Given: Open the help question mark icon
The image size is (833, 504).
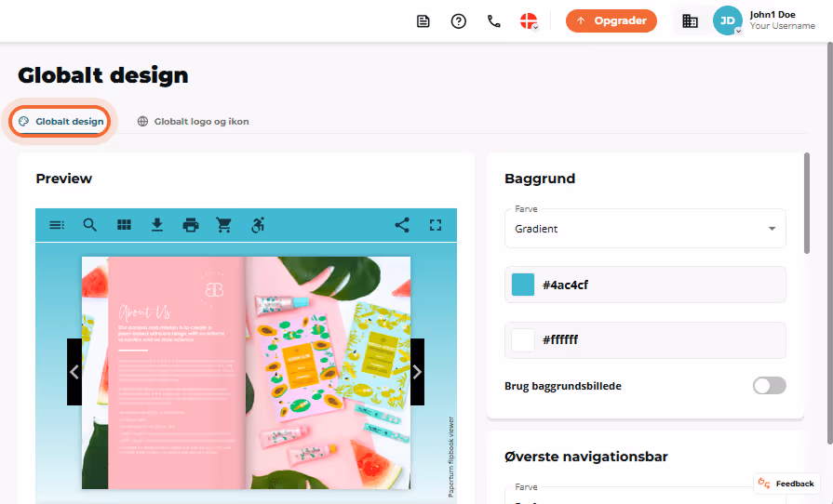Looking at the screenshot, I should click(x=459, y=21).
